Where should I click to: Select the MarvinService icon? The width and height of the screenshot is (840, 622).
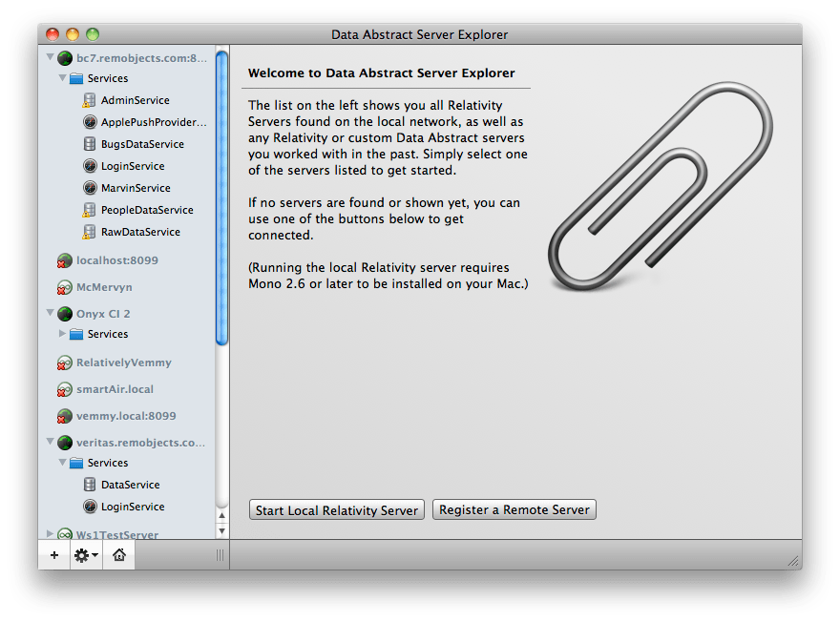pos(88,187)
